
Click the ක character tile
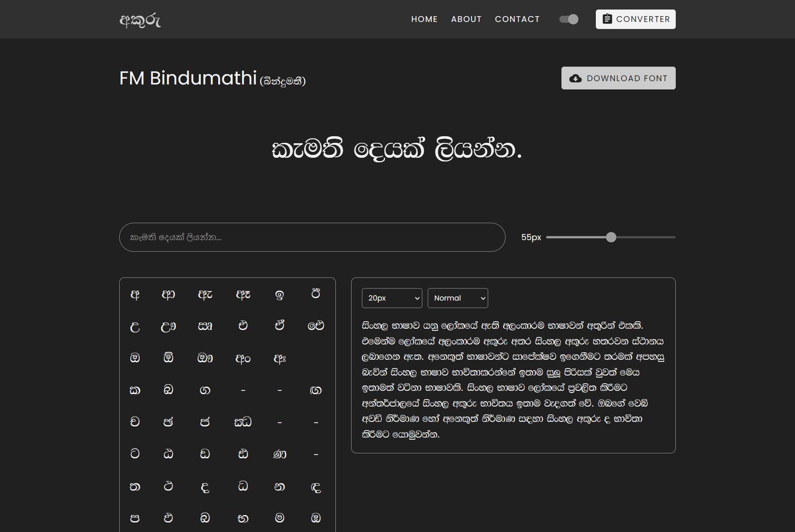tap(135, 390)
